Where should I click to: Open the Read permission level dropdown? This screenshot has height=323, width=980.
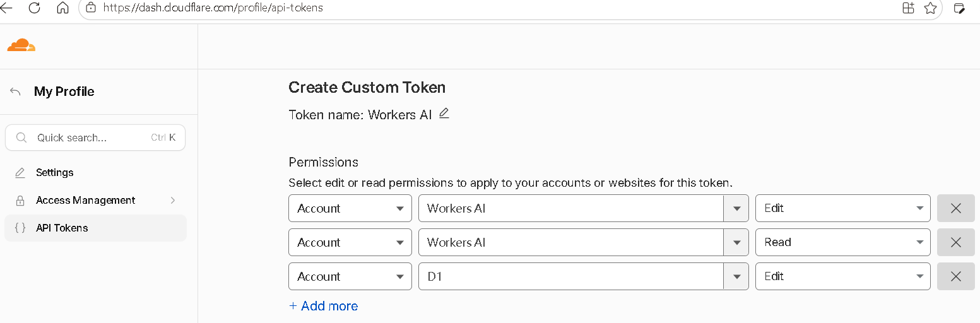tap(842, 242)
